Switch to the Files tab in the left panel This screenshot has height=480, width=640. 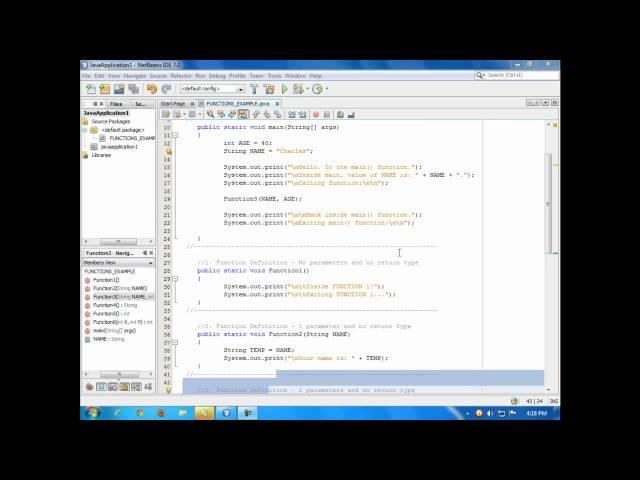tap(116, 104)
